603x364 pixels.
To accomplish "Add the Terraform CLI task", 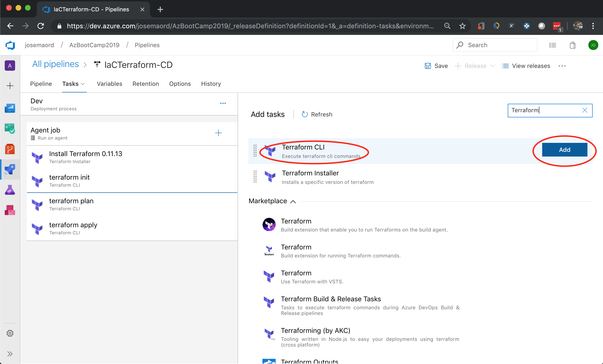I will point(564,149).
